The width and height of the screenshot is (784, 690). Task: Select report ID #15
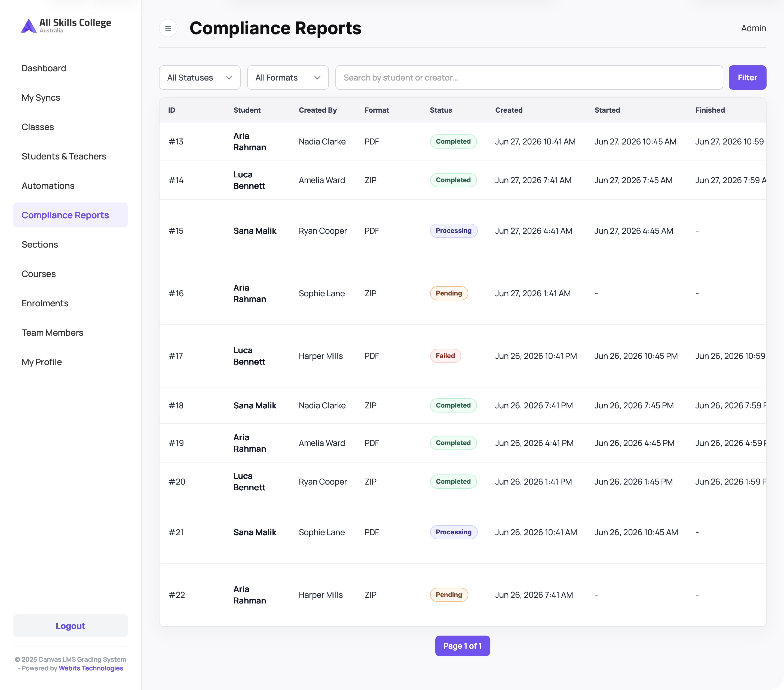click(x=176, y=231)
